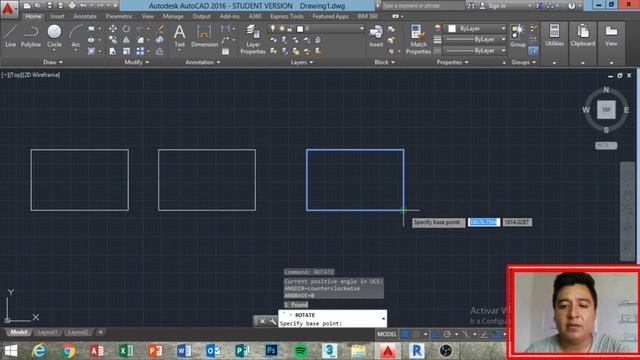Click the TOP face of ViewCube

click(x=606, y=110)
